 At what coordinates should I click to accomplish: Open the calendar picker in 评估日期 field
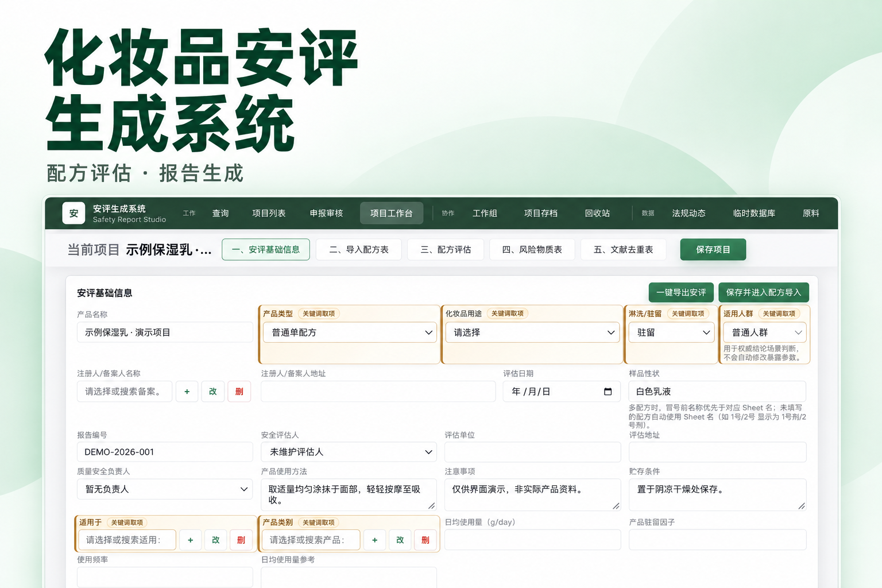pyautogui.click(x=608, y=392)
